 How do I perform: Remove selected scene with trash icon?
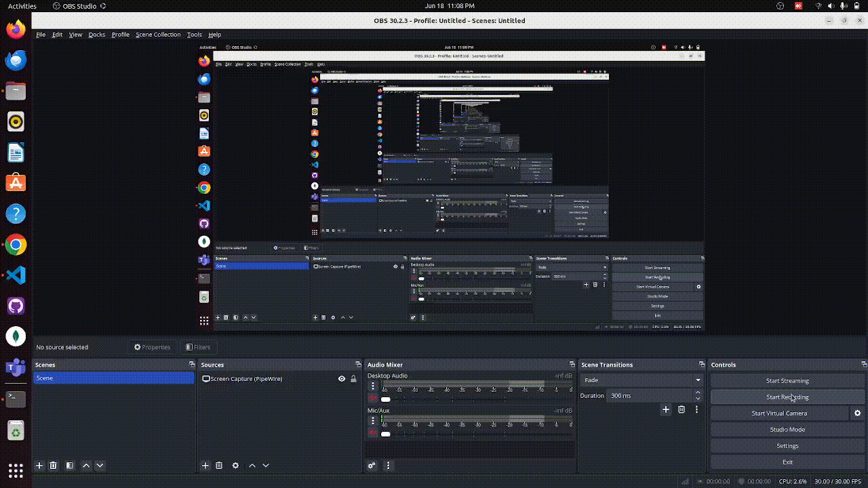[x=54, y=466]
